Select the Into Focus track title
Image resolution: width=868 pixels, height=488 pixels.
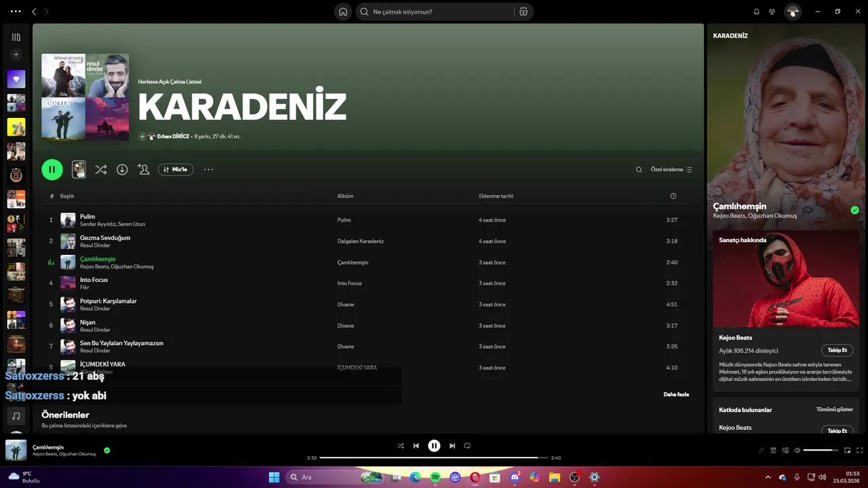pos(94,280)
